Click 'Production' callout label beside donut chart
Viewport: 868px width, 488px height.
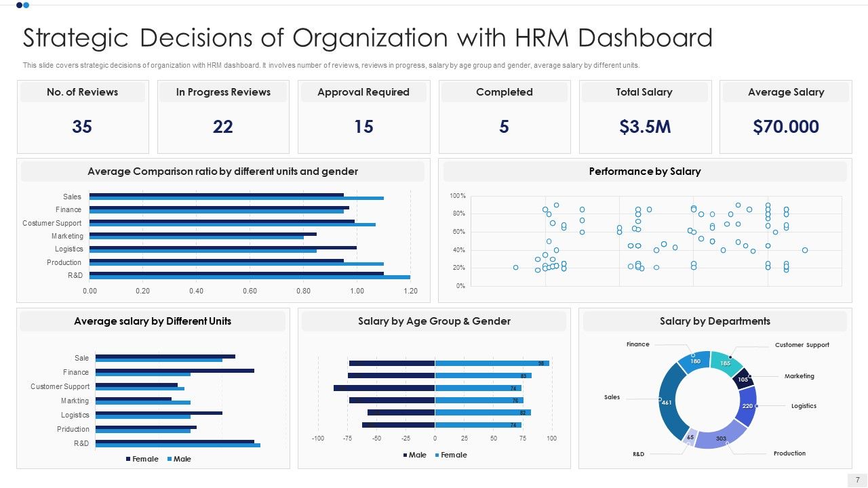pyautogui.click(x=789, y=453)
